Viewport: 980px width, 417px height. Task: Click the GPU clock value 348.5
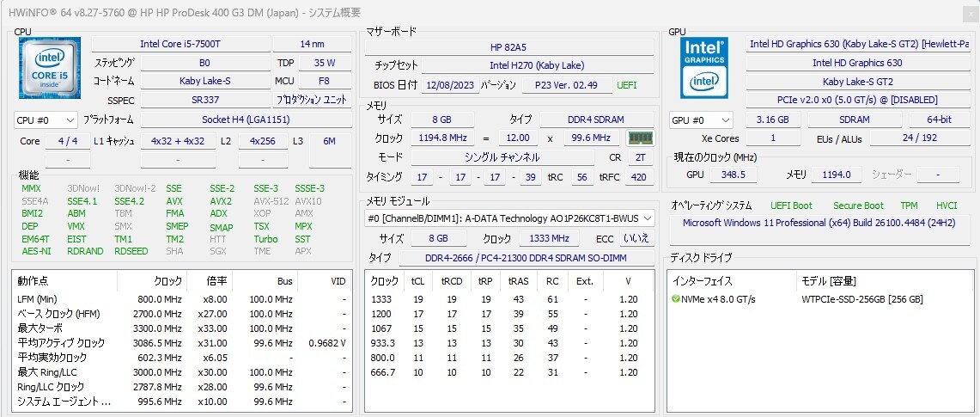[x=733, y=175]
